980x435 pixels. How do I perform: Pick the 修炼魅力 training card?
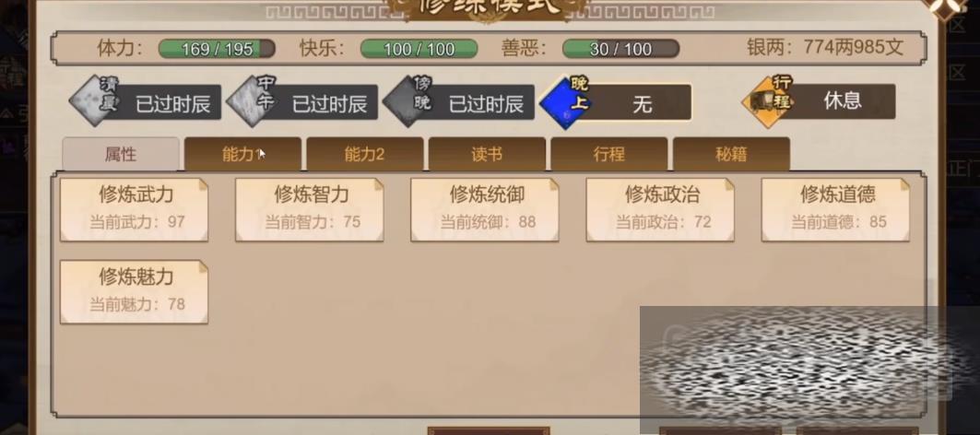click(134, 292)
